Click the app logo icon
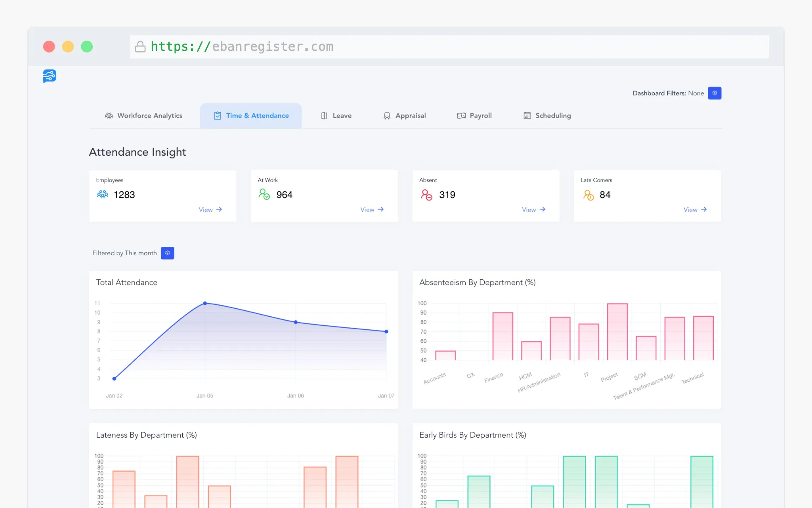The width and height of the screenshot is (812, 508). point(49,76)
